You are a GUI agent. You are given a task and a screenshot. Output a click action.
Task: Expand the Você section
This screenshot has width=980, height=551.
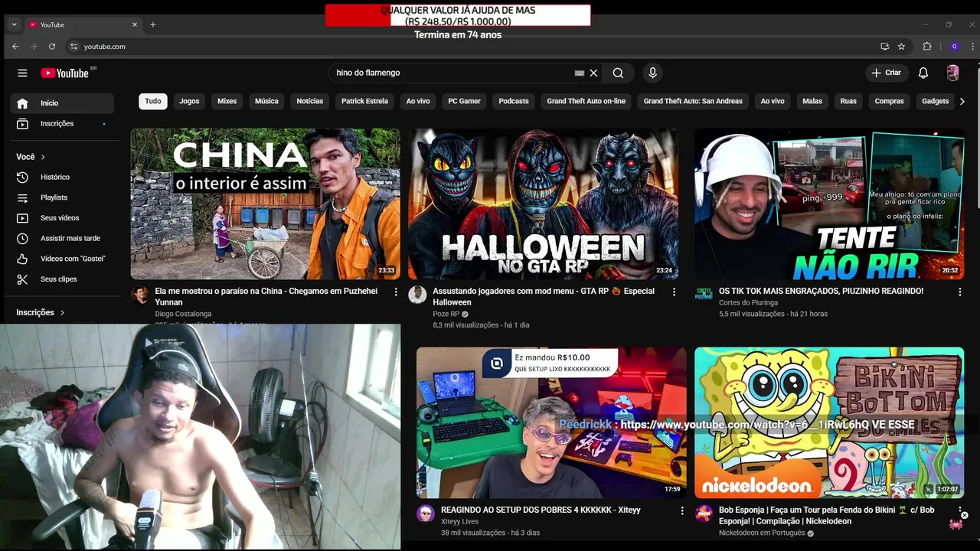click(31, 157)
